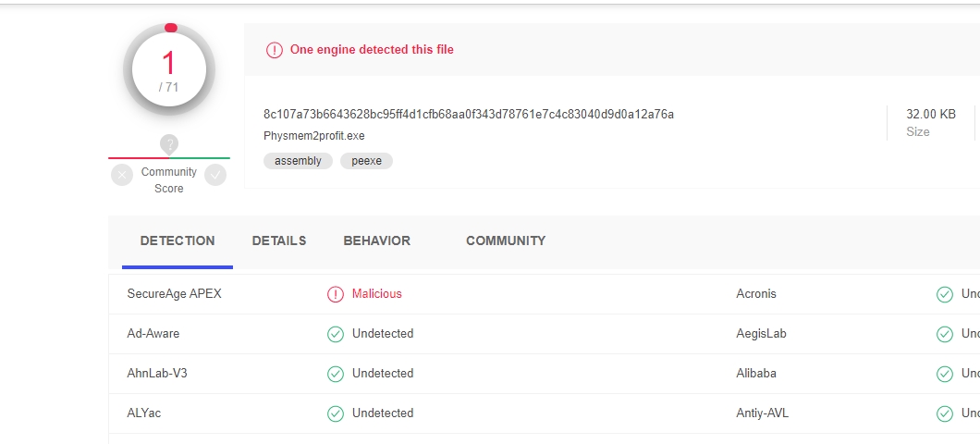Click the 'peexe' tag chip
This screenshot has width=980, height=444.
[366, 161]
